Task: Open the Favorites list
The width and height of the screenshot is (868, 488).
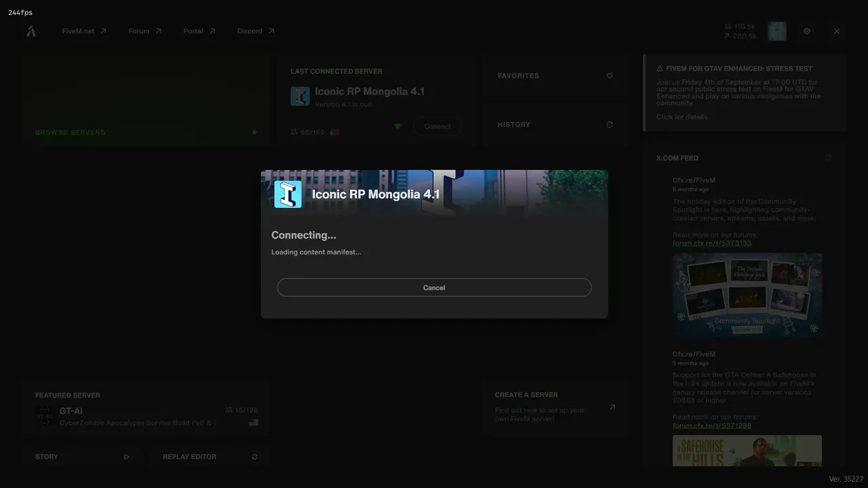Action: coord(555,76)
